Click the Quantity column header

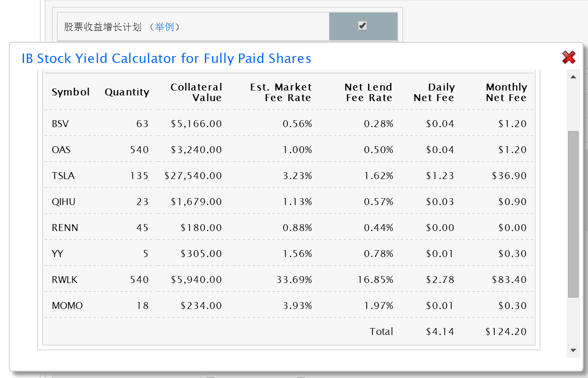(127, 92)
